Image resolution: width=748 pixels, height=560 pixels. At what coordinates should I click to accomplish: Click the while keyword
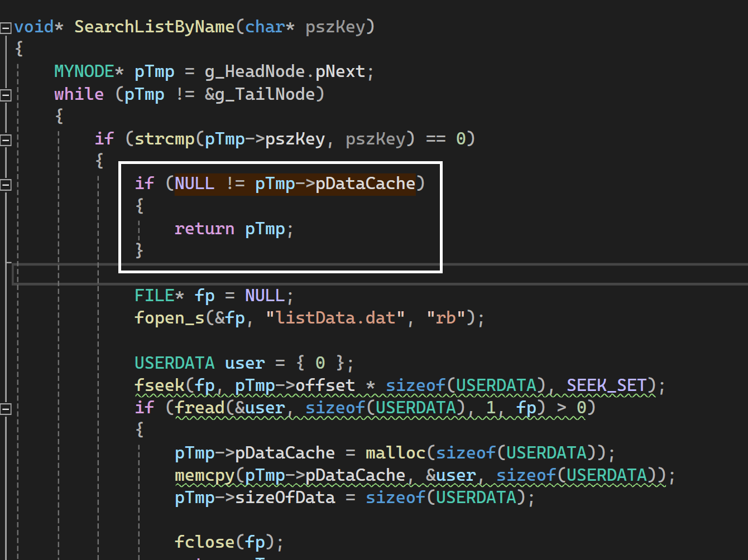(79, 94)
